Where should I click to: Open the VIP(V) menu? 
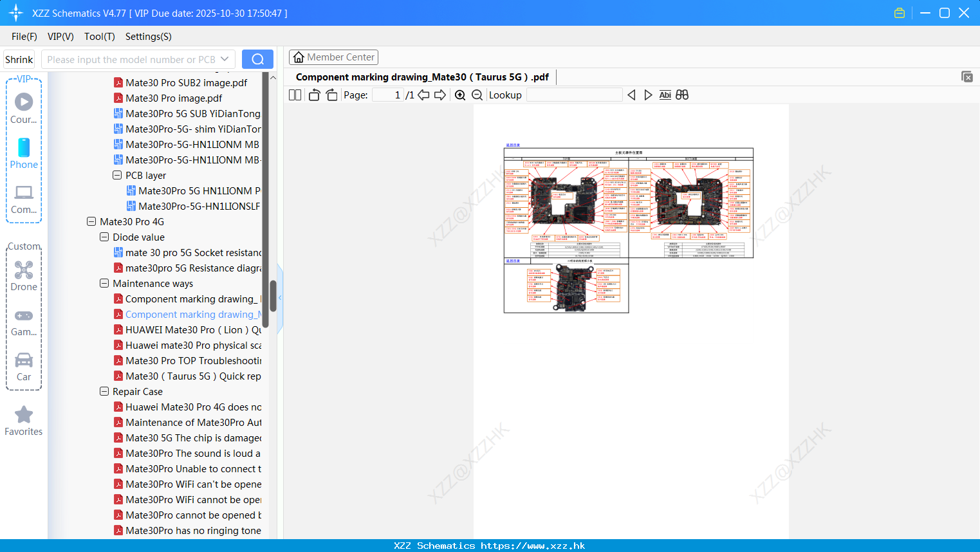(x=60, y=36)
